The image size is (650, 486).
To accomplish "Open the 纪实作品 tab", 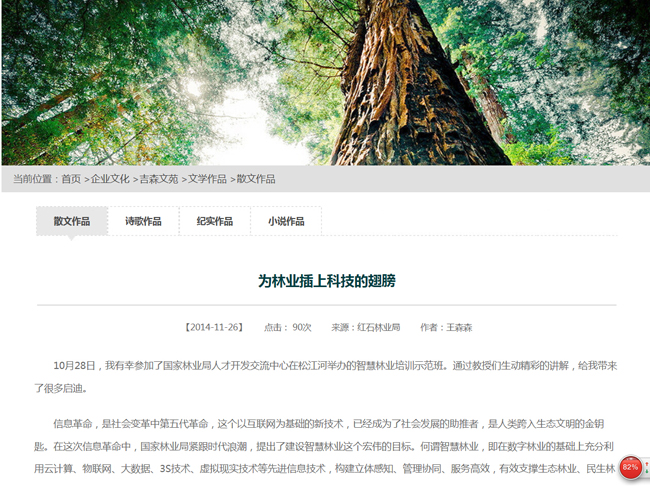I will [215, 221].
